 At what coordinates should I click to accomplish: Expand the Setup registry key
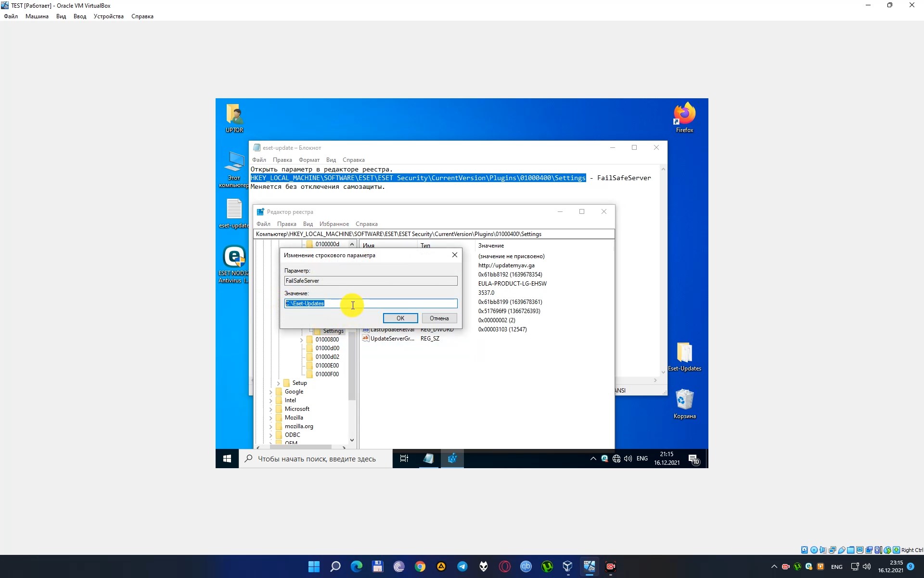coord(279,383)
